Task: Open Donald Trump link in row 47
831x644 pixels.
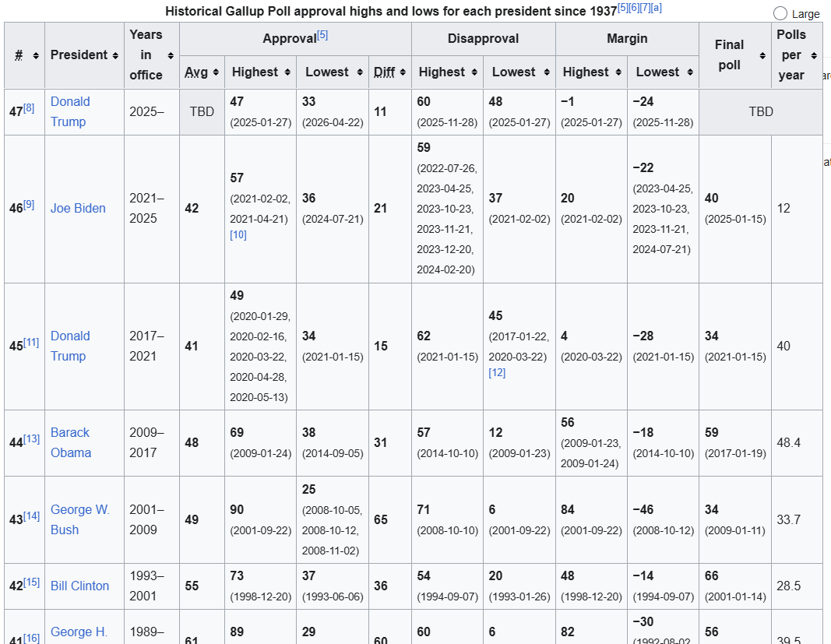Action: 70,111
